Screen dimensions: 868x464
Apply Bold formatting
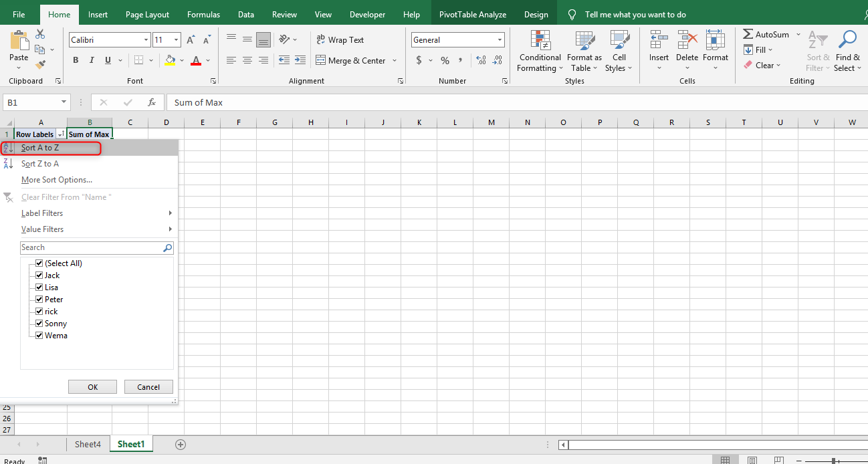click(x=76, y=60)
